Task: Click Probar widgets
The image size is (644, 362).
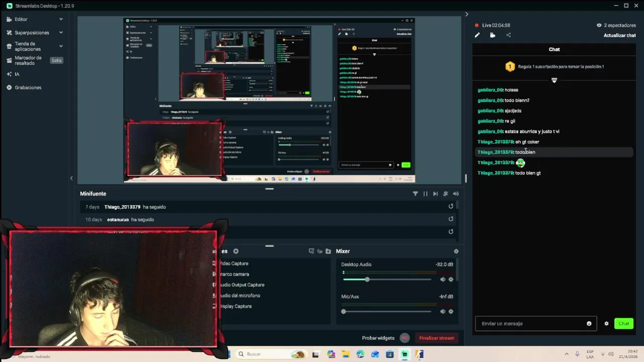Action: [x=378, y=338]
